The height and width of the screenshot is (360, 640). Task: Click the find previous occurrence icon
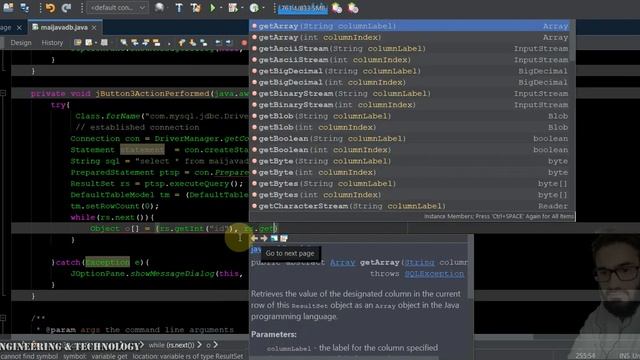134,42
